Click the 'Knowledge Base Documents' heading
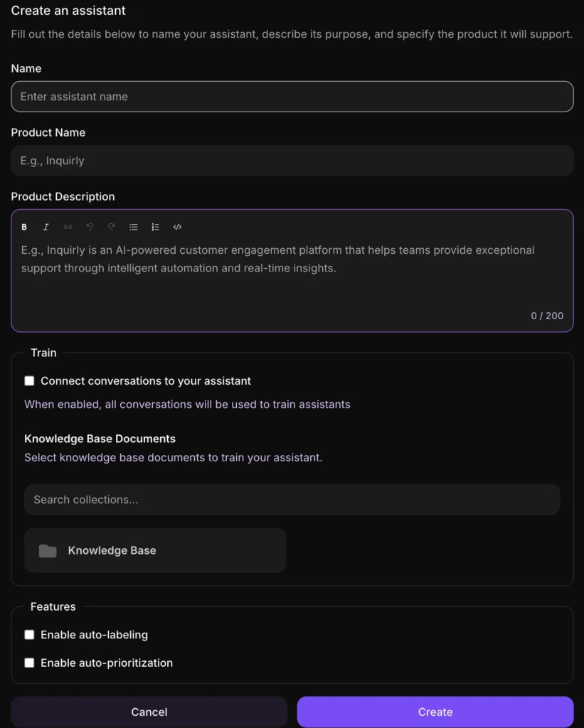The height and width of the screenshot is (728, 584). (x=100, y=439)
